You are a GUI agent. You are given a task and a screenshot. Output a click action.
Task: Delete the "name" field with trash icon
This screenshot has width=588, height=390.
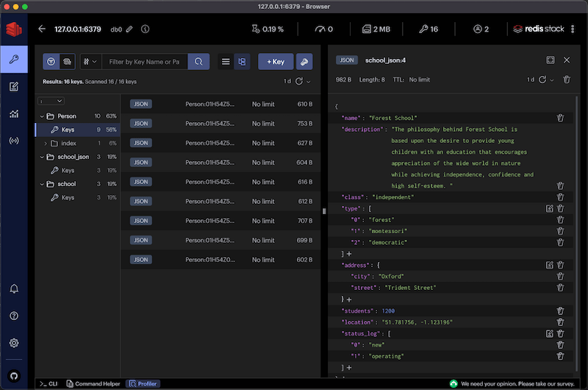pos(560,118)
